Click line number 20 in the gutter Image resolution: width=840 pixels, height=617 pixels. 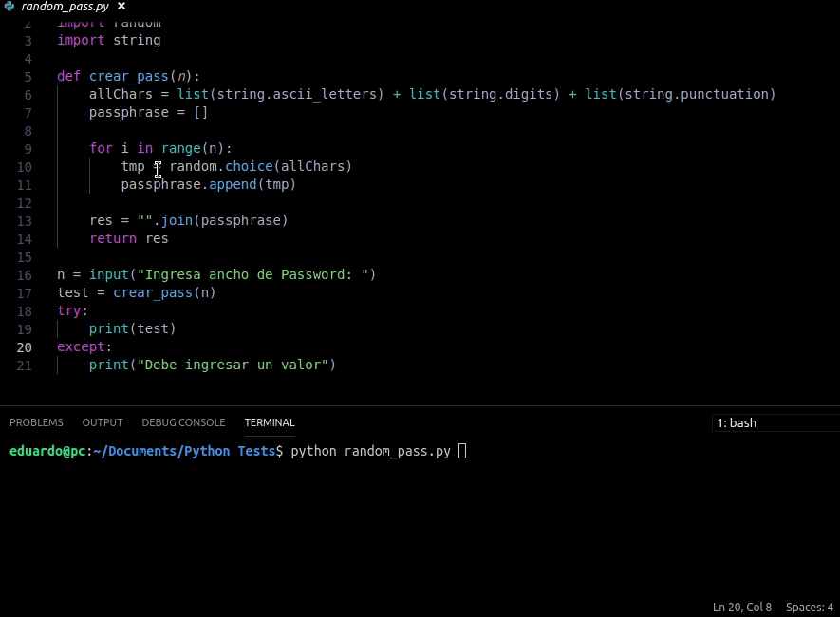click(24, 346)
